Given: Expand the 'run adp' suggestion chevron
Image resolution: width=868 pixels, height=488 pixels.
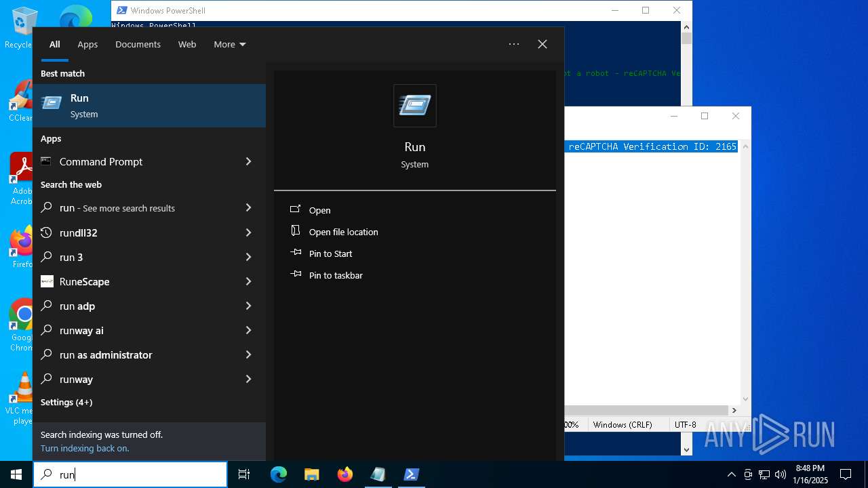Looking at the screenshot, I should 248,306.
